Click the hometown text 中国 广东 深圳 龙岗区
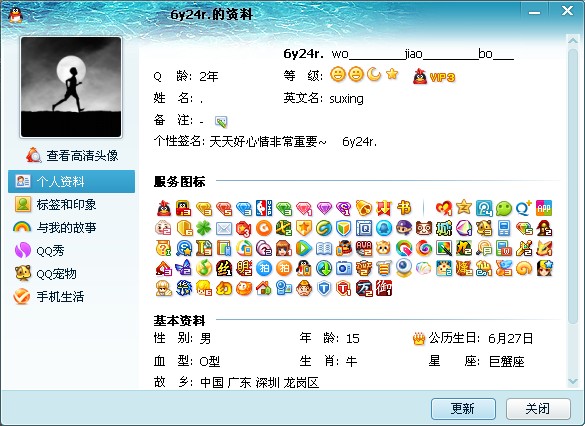 260,383
